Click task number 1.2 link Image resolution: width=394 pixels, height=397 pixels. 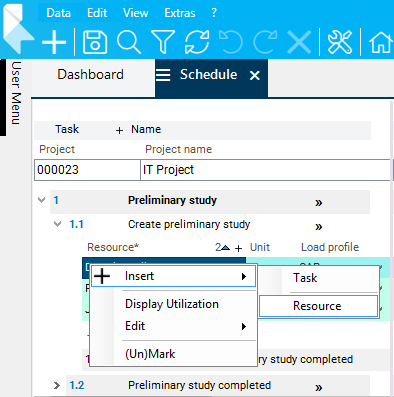coord(77,386)
